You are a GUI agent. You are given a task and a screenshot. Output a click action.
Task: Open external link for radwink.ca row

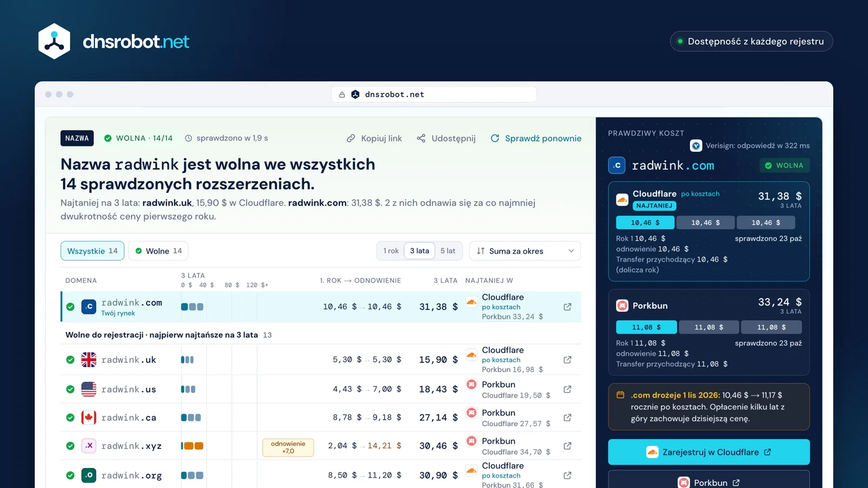[x=567, y=418]
